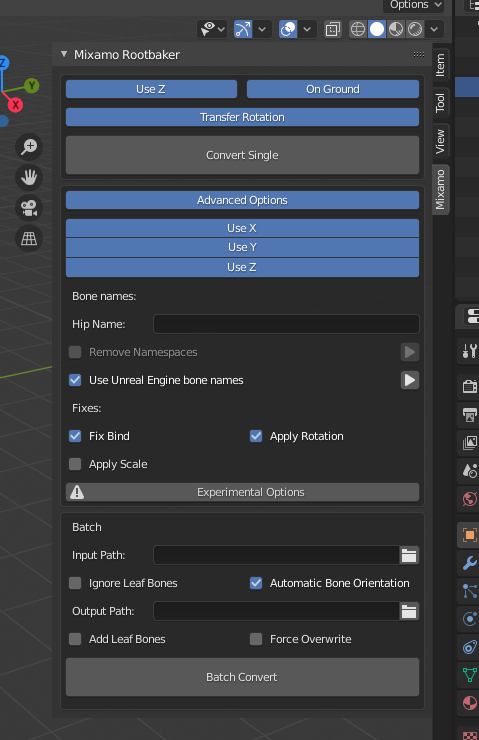Expand the Experimental Options section

point(242,492)
